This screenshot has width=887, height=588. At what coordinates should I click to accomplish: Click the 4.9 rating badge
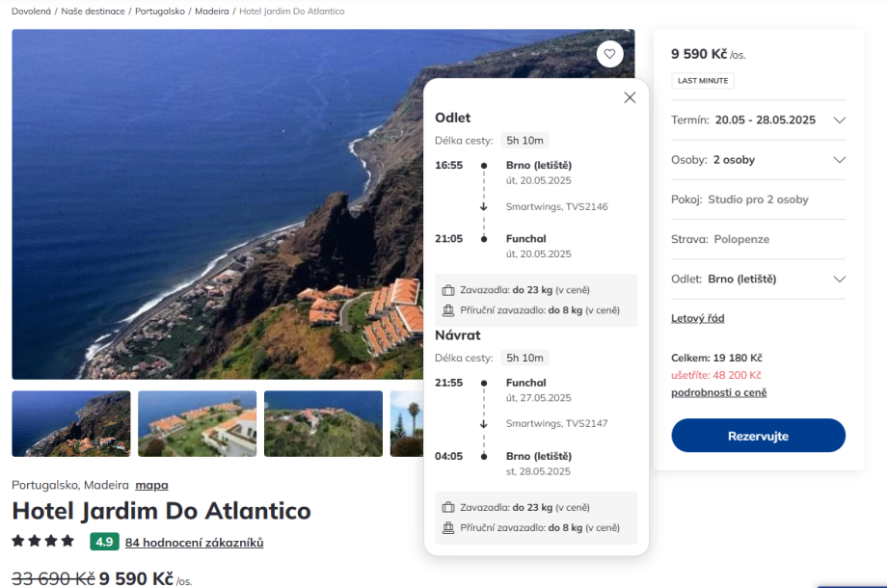tap(104, 542)
